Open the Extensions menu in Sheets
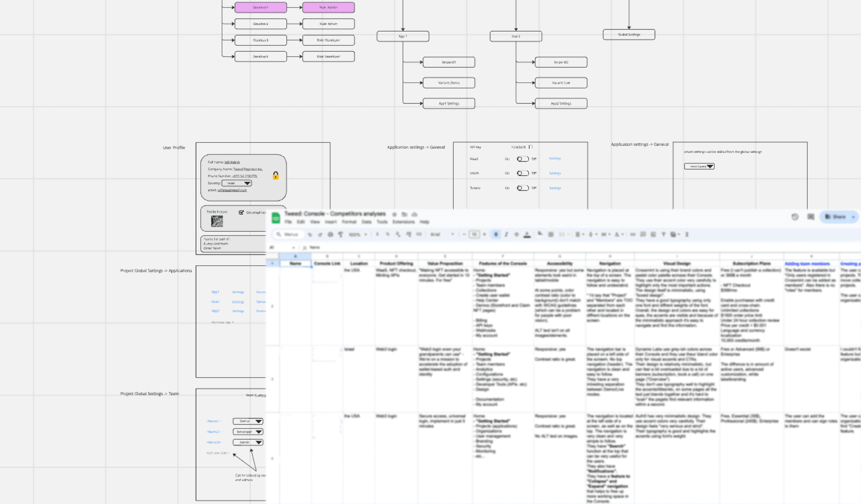861x504 pixels. click(x=403, y=222)
